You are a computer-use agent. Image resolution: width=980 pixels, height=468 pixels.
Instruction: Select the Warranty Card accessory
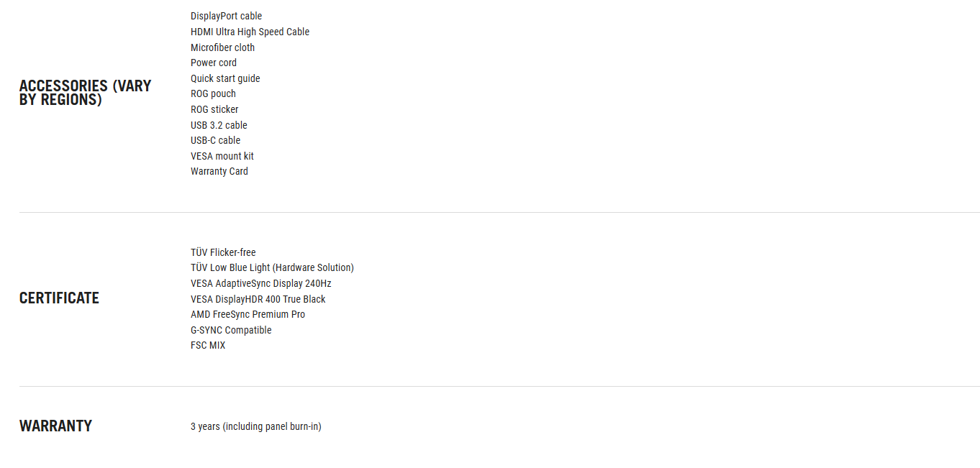click(219, 171)
